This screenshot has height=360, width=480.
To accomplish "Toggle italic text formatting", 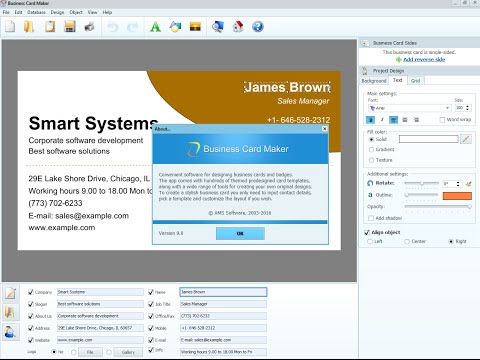I will pos(382,120).
